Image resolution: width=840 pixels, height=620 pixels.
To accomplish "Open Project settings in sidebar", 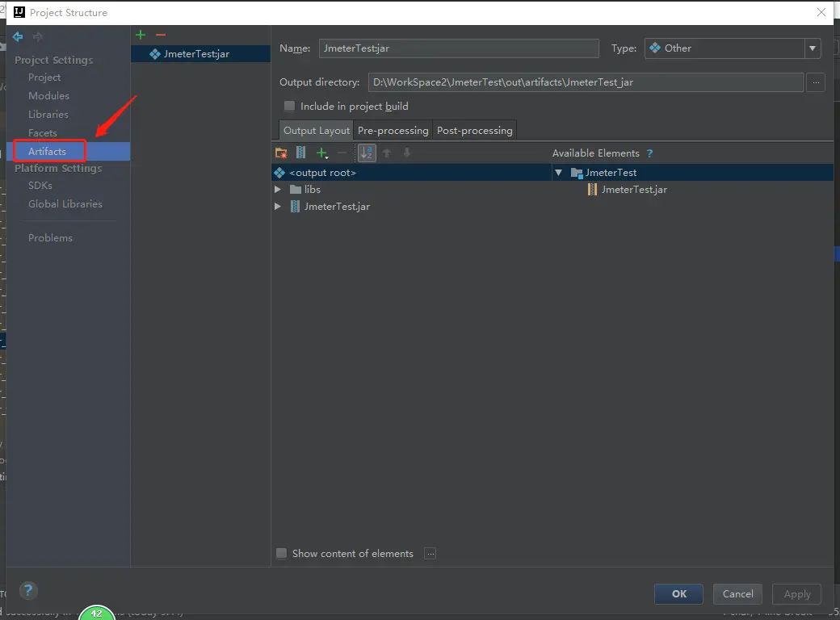I will pyautogui.click(x=44, y=77).
